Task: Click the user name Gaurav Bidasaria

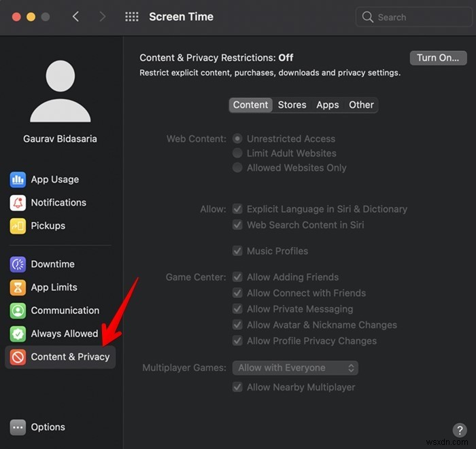Action: coord(60,139)
